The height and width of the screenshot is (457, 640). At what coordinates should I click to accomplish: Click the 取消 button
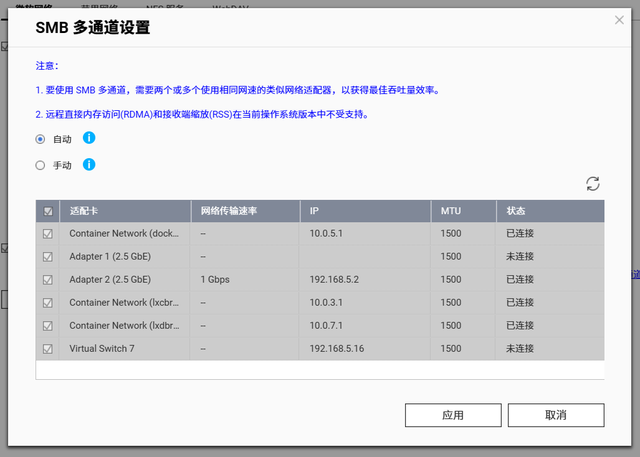(x=556, y=415)
